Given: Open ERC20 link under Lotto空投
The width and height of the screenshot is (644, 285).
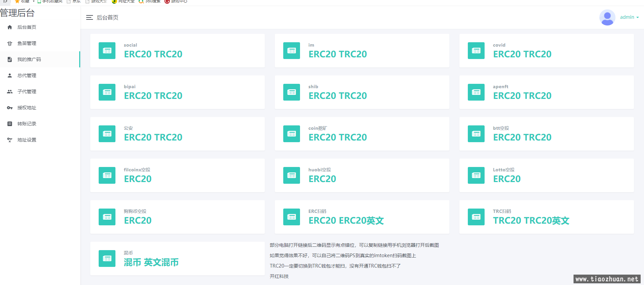Looking at the screenshot, I should point(507,179).
